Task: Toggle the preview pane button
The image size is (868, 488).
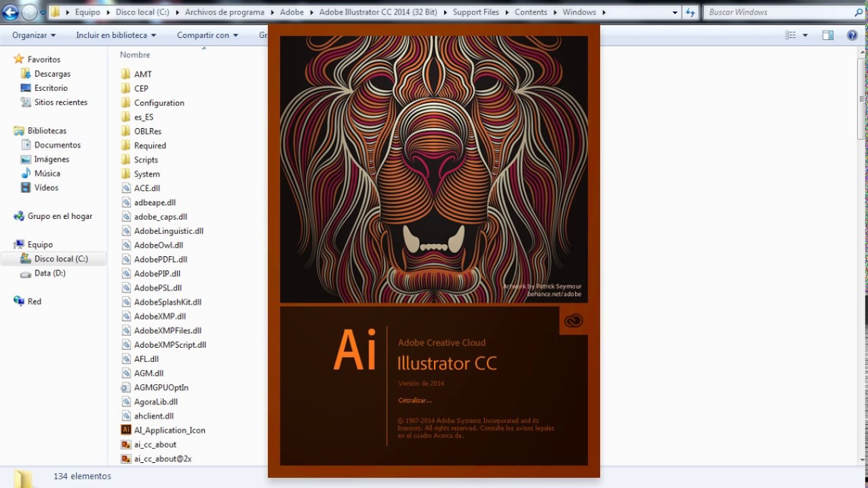Action: (x=828, y=35)
